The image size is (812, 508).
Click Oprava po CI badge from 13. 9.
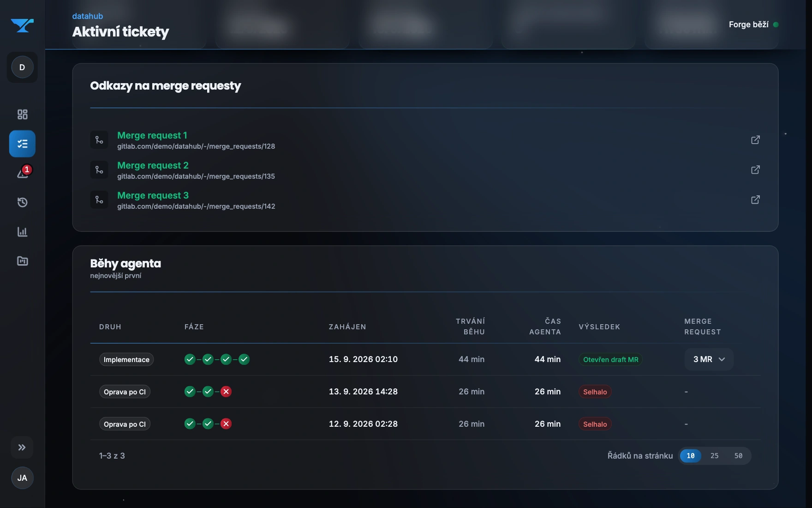coord(125,392)
